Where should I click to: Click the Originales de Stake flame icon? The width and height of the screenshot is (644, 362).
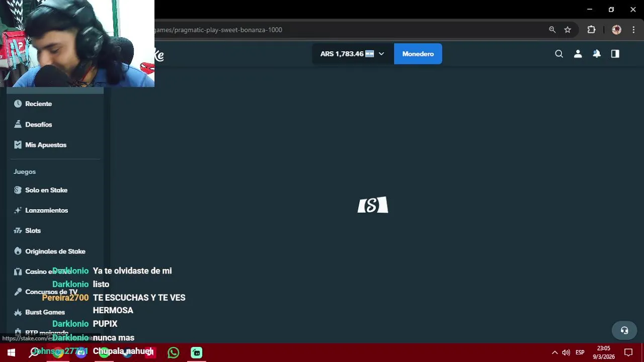point(18,251)
